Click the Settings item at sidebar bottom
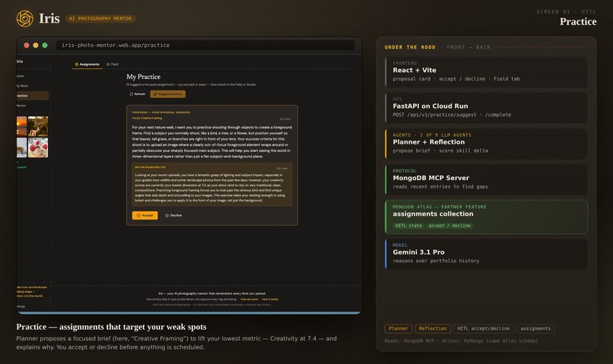Image resolution: width=613 pixels, height=364 pixels. tap(21, 306)
